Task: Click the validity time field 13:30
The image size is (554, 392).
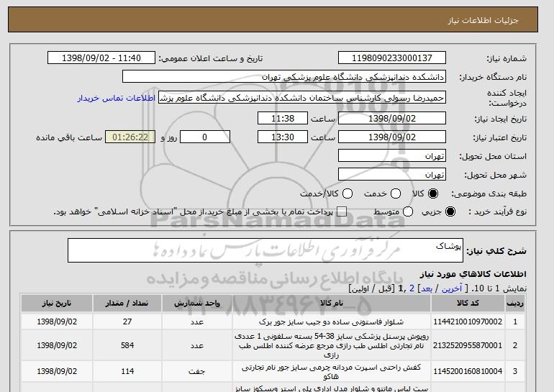Action: pos(283,137)
